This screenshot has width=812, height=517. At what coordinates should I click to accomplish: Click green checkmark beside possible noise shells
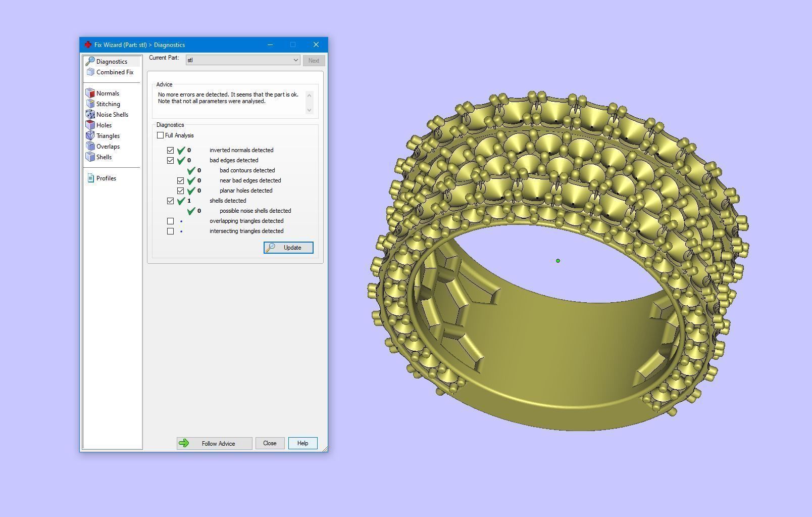(x=191, y=211)
